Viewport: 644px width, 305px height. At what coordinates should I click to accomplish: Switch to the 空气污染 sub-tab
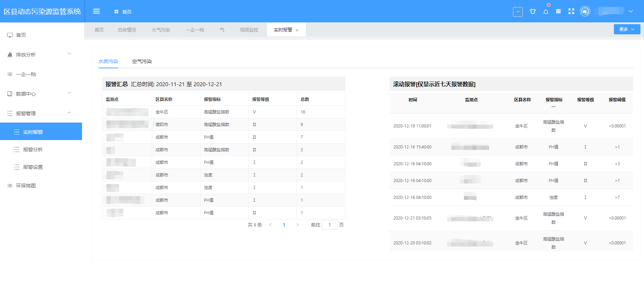point(142,61)
